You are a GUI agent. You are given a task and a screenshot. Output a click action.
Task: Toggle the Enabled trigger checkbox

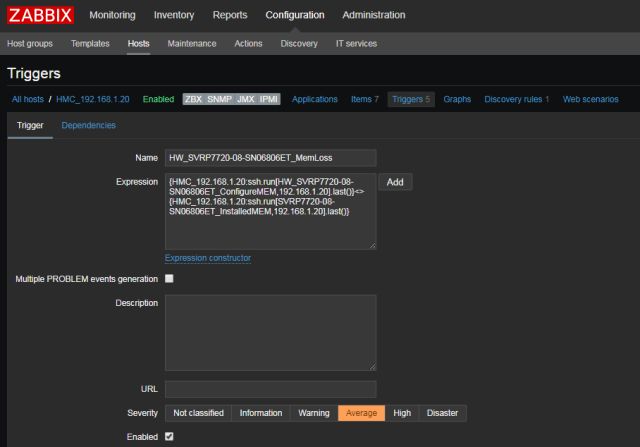pyautogui.click(x=169, y=436)
